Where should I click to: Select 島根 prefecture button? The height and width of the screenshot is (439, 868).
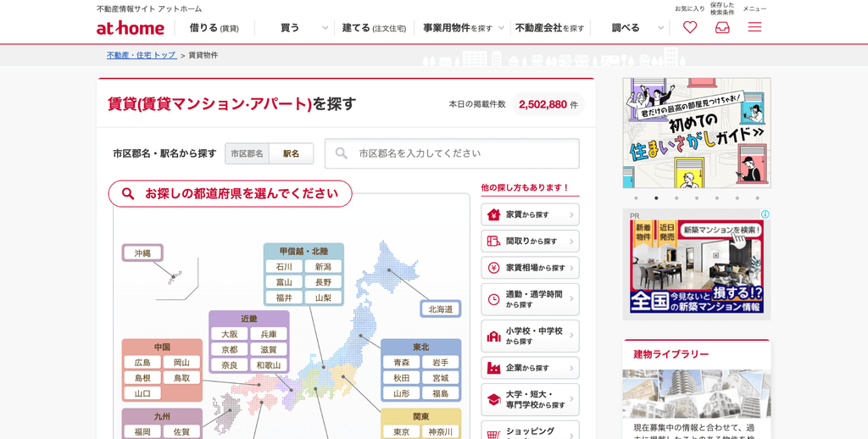(142, 378)
